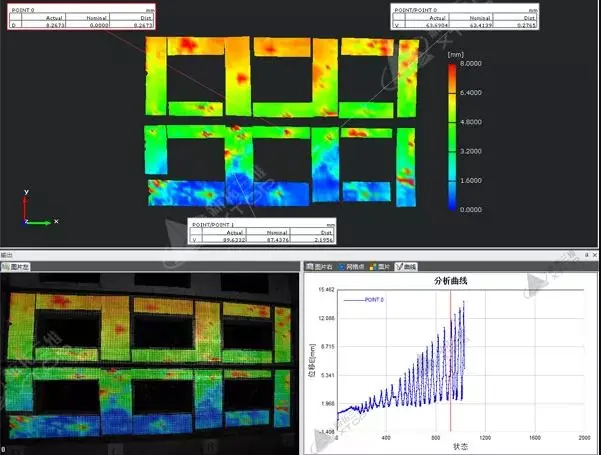Click the 1.6000 label on the color scale

(470, 180)
